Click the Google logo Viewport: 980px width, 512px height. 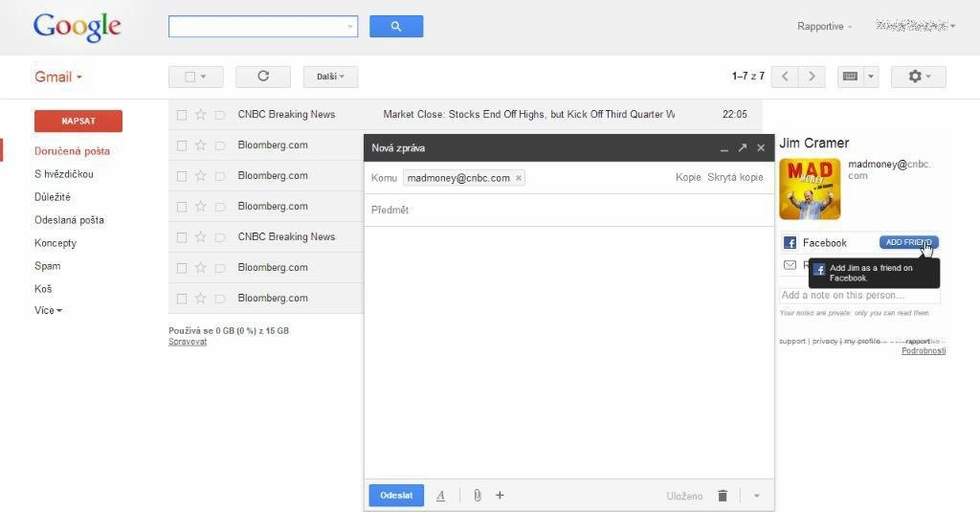pos(77,27)
